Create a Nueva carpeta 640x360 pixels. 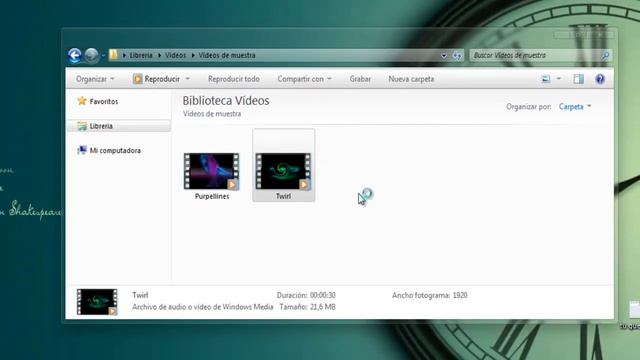pyautogui.click(x=411, y=79)
